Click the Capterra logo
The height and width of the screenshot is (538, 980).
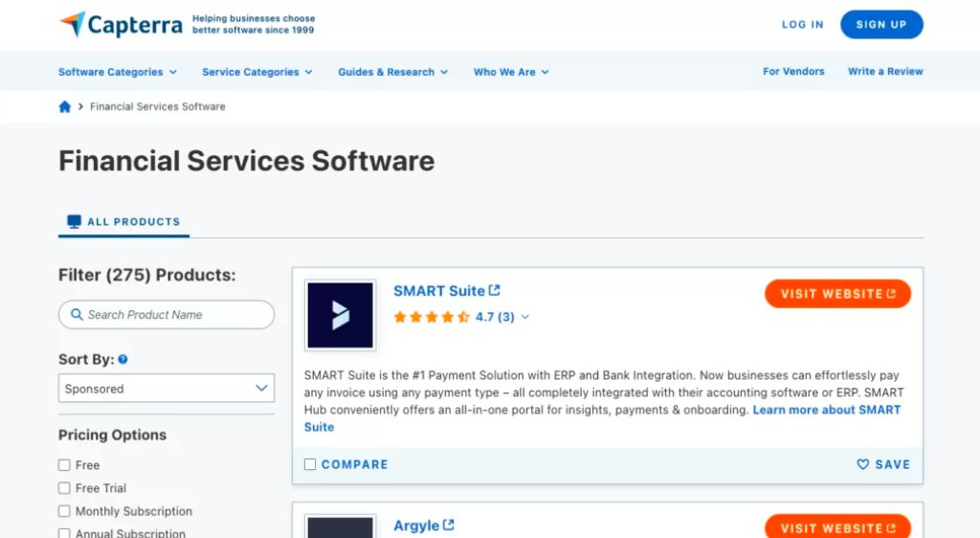(x=122, y=24)
